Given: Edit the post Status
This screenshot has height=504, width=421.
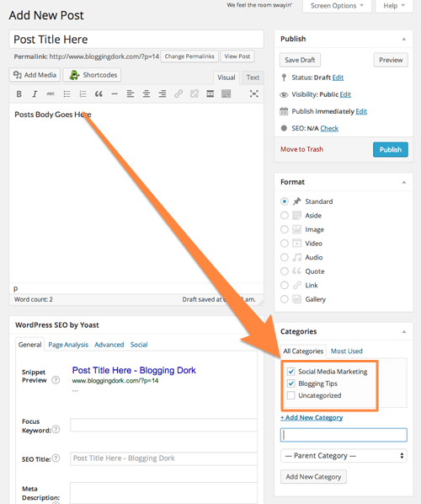Looking at the screenshot, I should tap(338, 78).
